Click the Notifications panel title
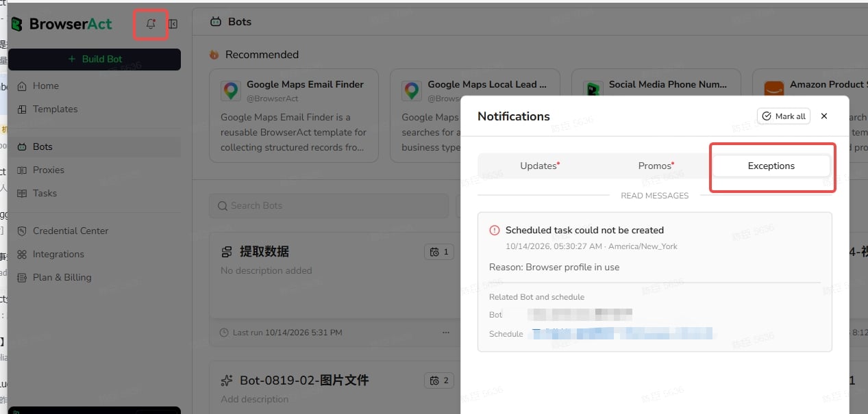 click(514, 116)
